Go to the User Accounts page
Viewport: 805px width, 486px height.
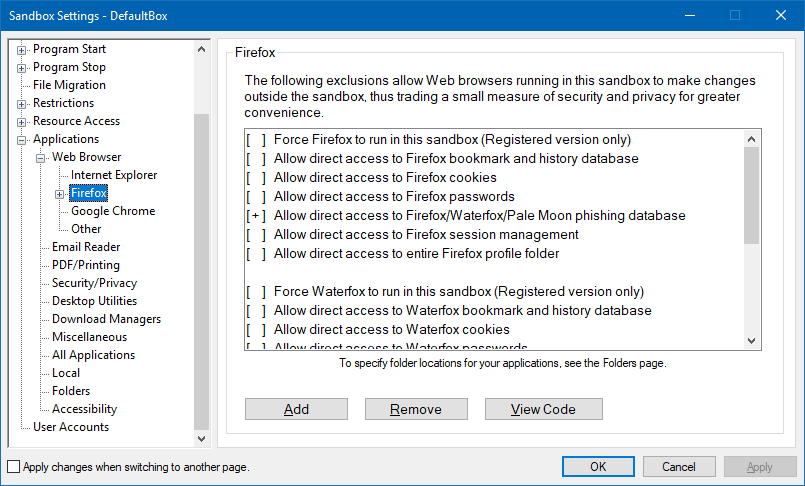pos(71,427)
